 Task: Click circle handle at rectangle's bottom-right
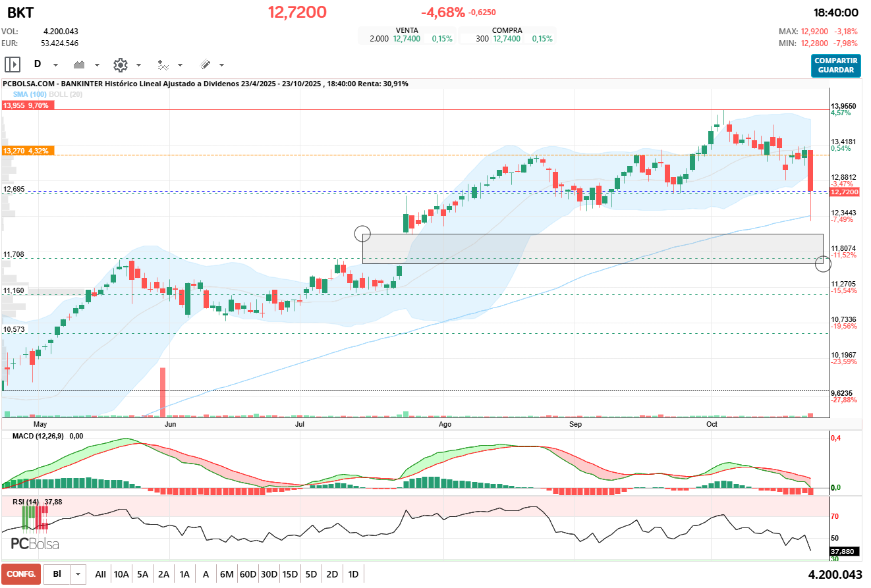[x=823, y=263]
